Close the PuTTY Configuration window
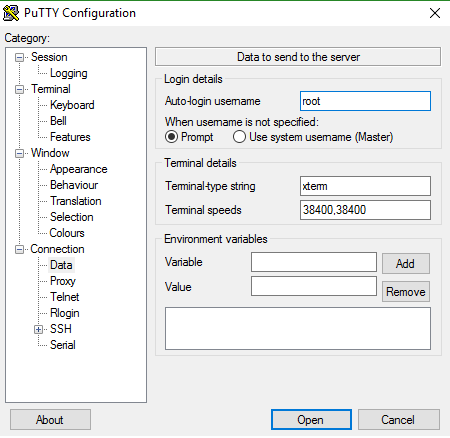Viewport: 450px width, 438px height. pyautogui.click(x=435, y=13)
